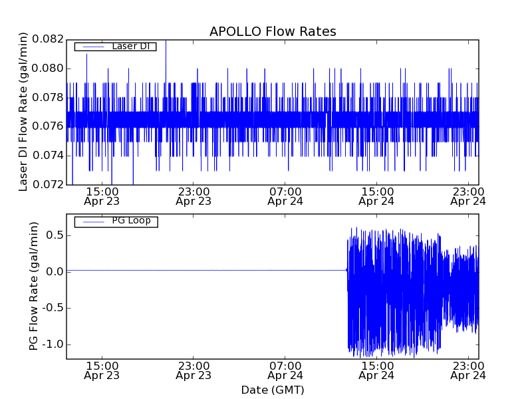Image resolution: width=532 pixels, height=399 pixels.
Task: Click "23:00 Apr 24" tick under PG Loop plot
Action: (x=468, y=370)
